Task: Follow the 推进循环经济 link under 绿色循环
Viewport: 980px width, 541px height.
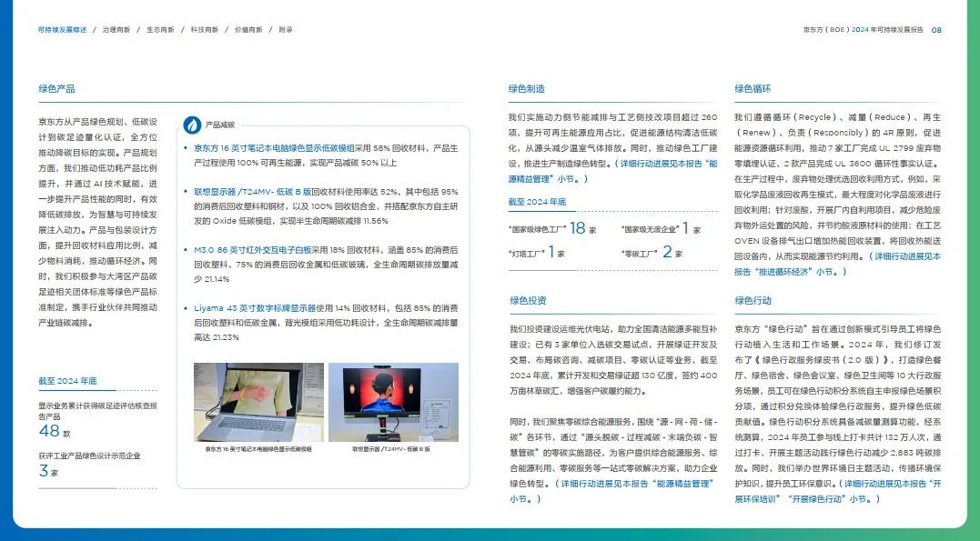Action: click(x=837, y=265)
